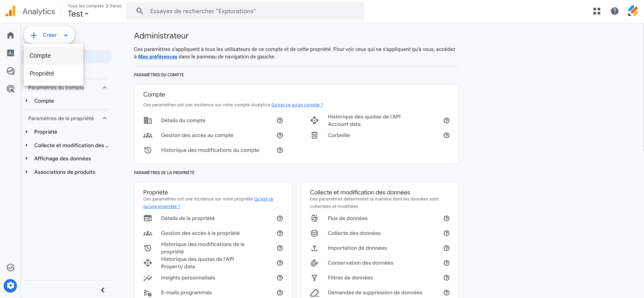The height and width of the screenshot is (298, 644).
Task: Expand Associations de produits tree item
Action: [27, 172]
